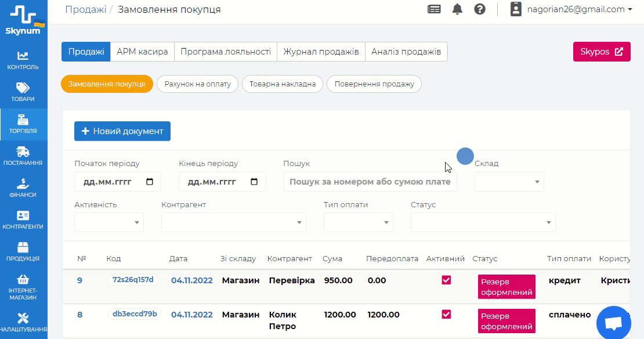Viewport: 644px width, 339px height.
Task: Open the nagorian26@gmail.com account menu
Action: (571, 9)
